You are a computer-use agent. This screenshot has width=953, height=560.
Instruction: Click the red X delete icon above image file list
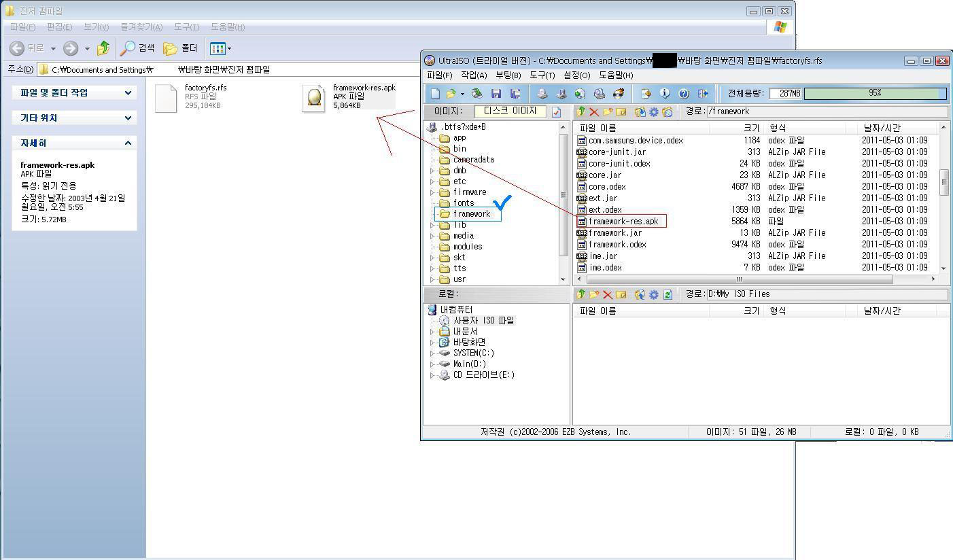(594, 112)
